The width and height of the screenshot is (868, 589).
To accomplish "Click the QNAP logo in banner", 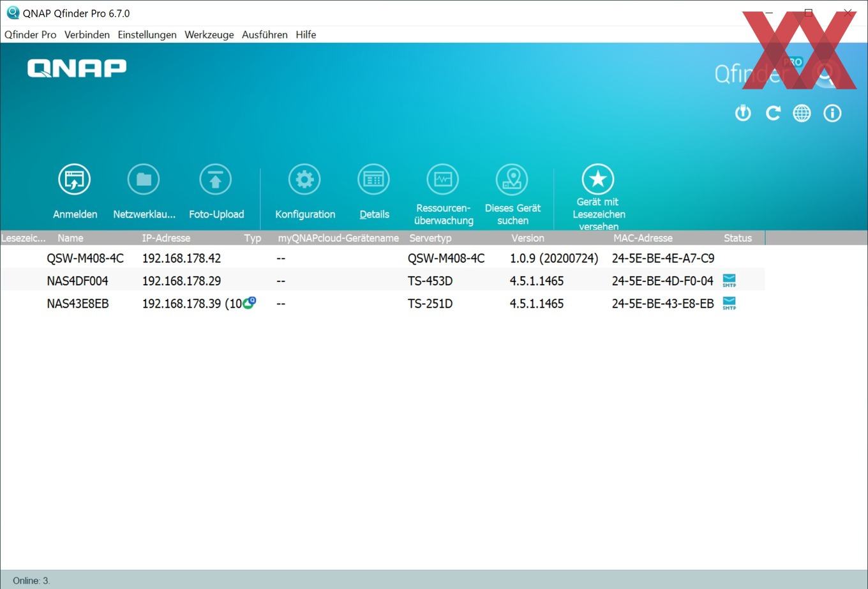I will 77,68.
